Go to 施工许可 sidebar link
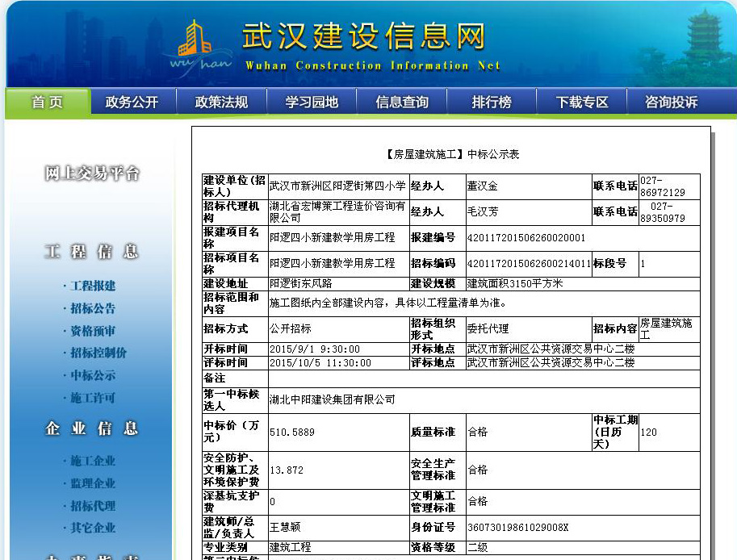This screenshot has width=737, height=560. [x=92, y=398]
